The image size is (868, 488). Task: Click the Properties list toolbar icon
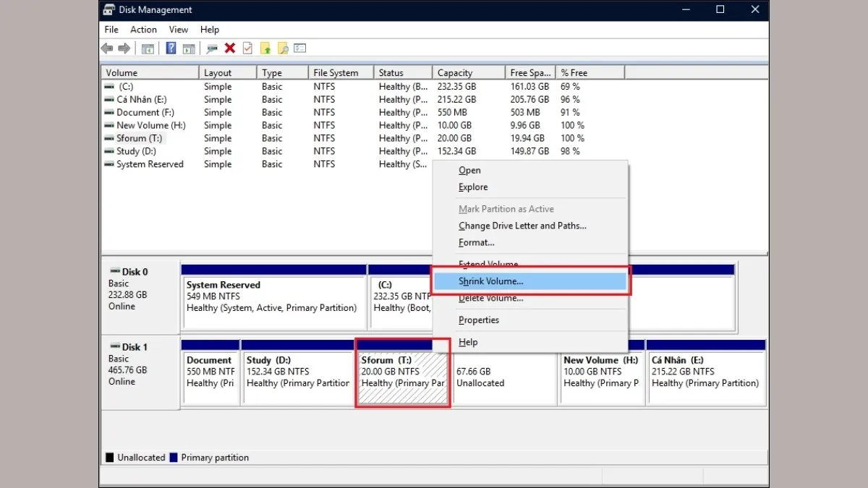(299, 48)
